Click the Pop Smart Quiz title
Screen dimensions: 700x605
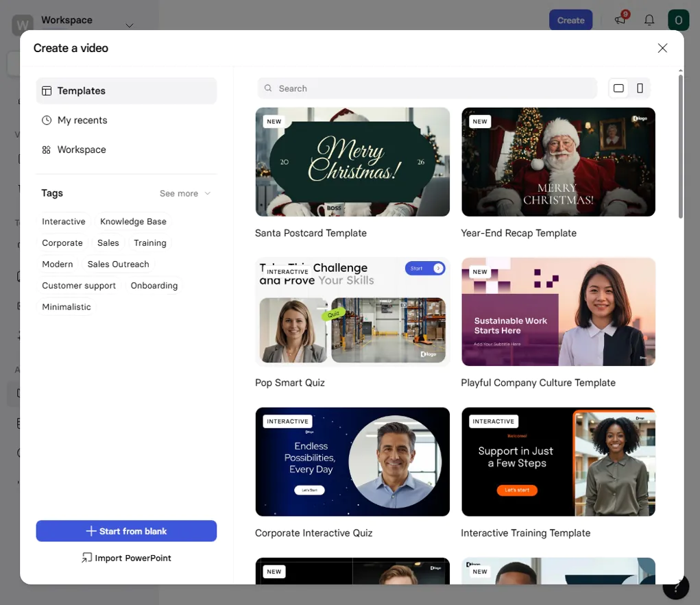tap(290, 383)
